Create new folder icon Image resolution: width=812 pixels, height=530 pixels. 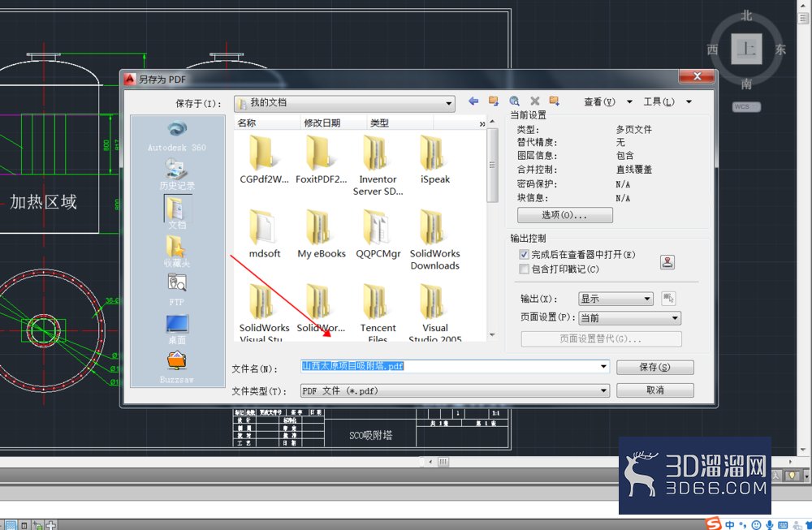pyautogui.click(x=555, y=101)
